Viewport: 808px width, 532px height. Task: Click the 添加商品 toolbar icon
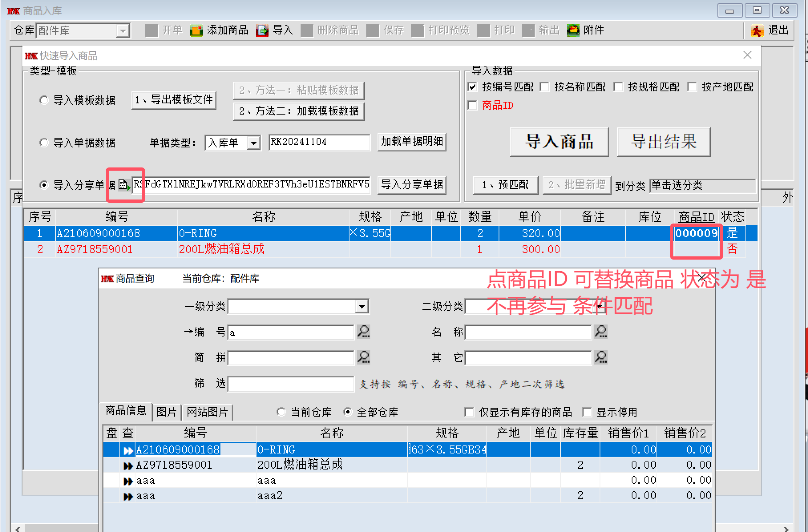[196, 30]
